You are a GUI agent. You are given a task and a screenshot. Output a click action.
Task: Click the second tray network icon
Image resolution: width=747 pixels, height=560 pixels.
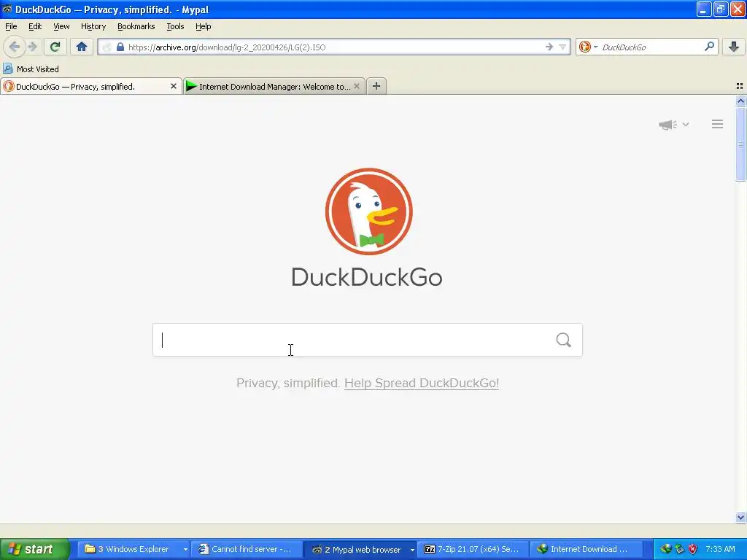point(680,549)
